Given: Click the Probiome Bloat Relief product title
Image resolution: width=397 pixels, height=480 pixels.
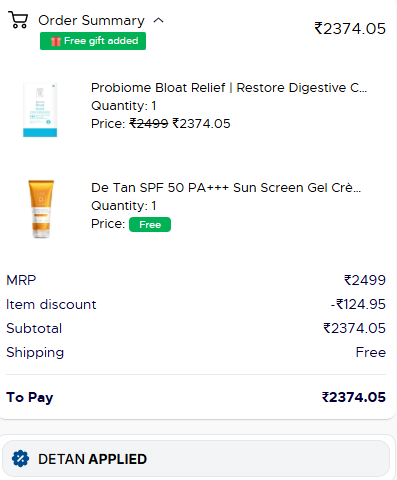Looking at the screenshot, I should [229, 88].
